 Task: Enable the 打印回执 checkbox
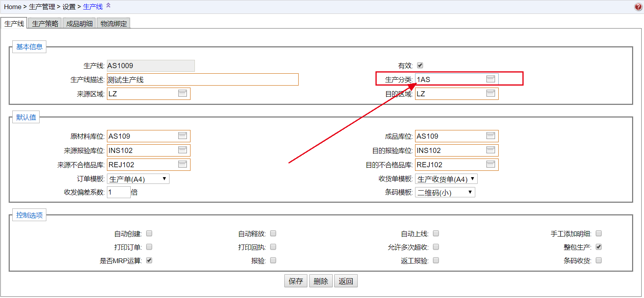click(x=273, y=247)
